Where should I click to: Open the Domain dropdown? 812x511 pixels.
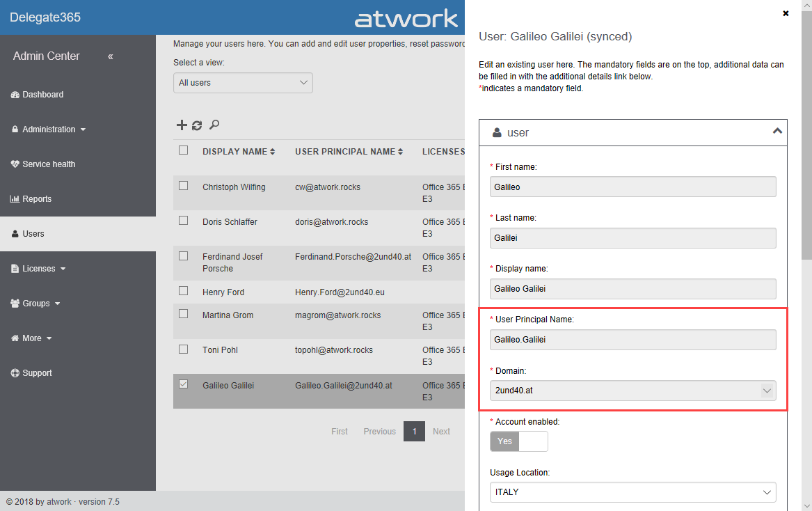(x=632, y=391)
